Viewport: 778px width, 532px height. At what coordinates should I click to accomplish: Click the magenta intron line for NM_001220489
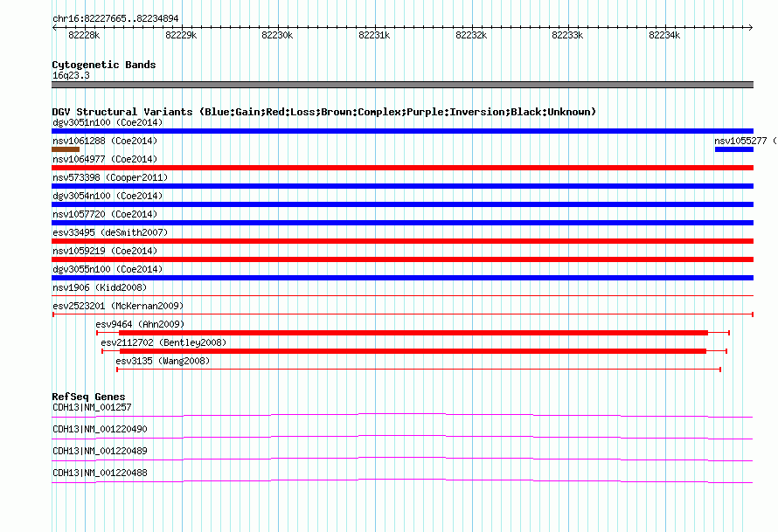tap(402, 459)
